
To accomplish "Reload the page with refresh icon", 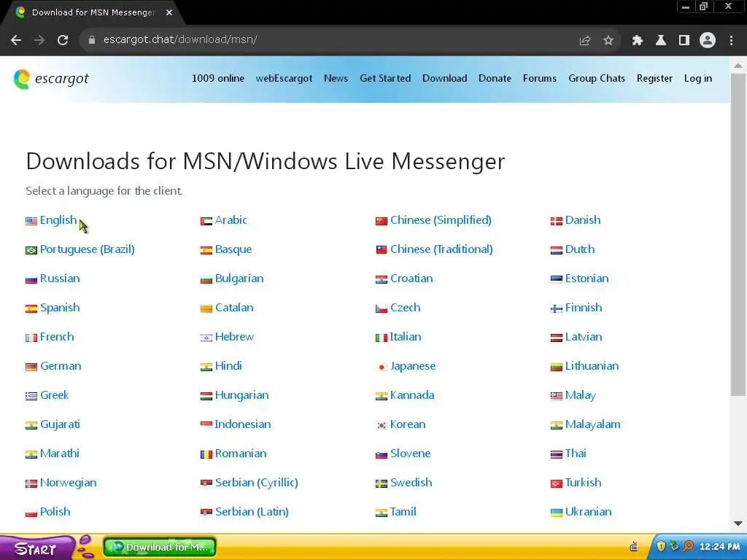I will point(63,40).
